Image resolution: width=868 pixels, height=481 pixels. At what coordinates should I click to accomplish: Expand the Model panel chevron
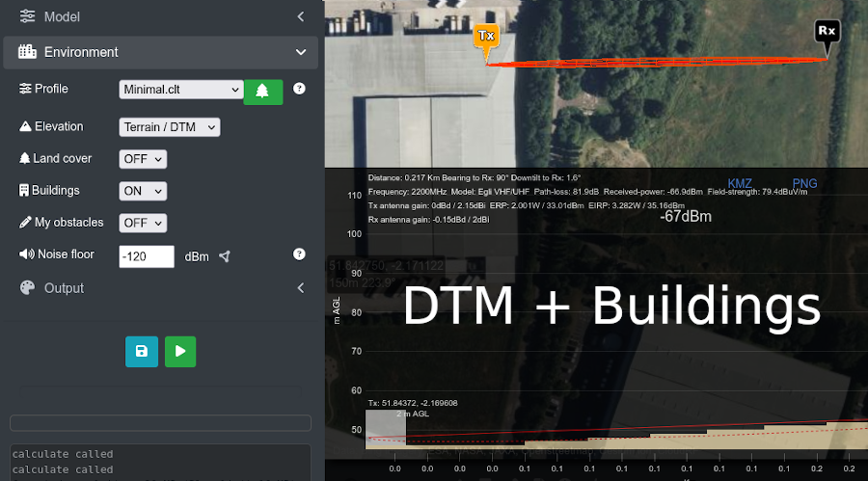pyautogui.click(x=301, y=17)
